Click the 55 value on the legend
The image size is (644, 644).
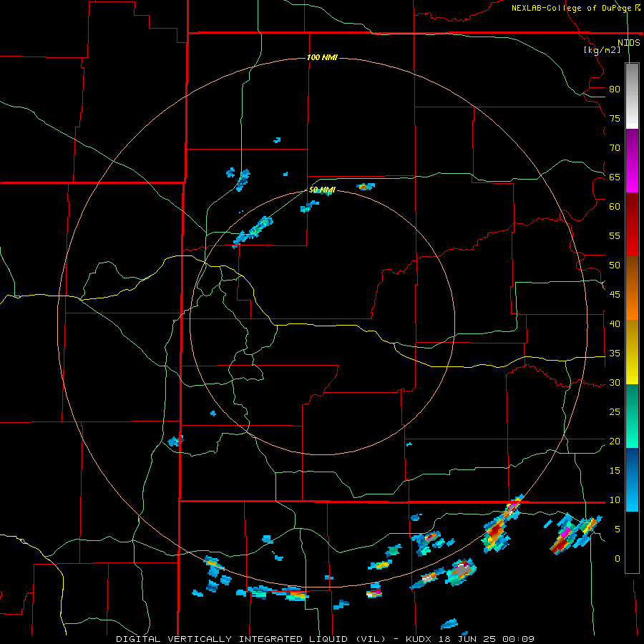[615, 235]
